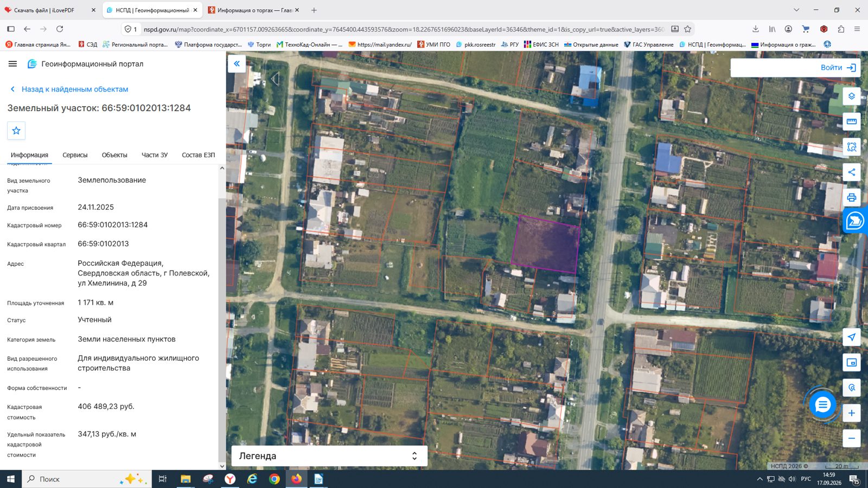The image size is (868, 488).
Task: Add parcel to favorites star
Action: (x=16, y=131)
